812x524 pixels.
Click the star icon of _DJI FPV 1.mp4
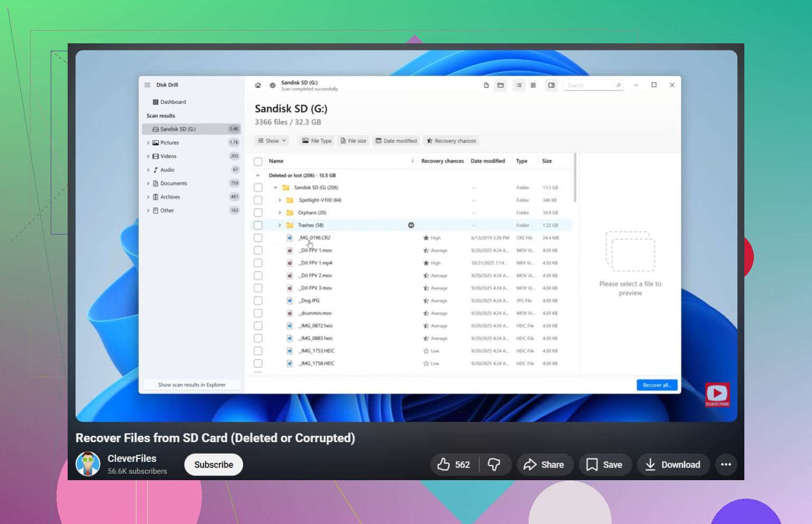(x=426, y=263)
